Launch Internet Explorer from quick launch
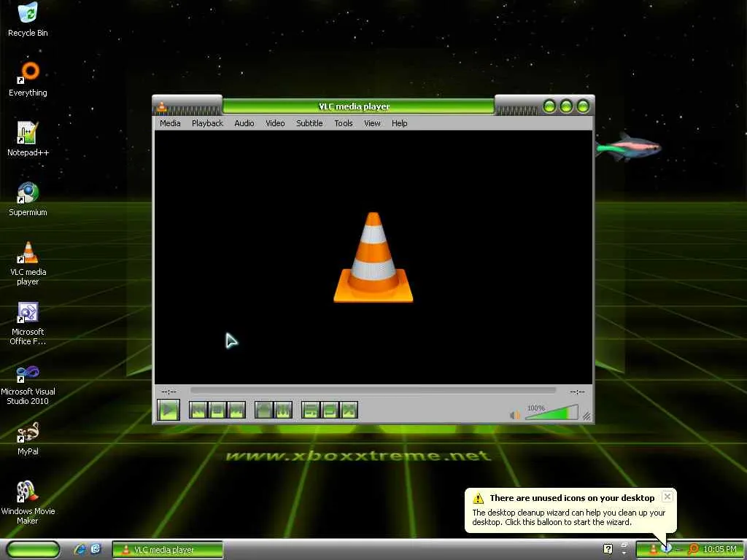Image resolution: width=747 pixels, height=560 pixels. (80, 549)
